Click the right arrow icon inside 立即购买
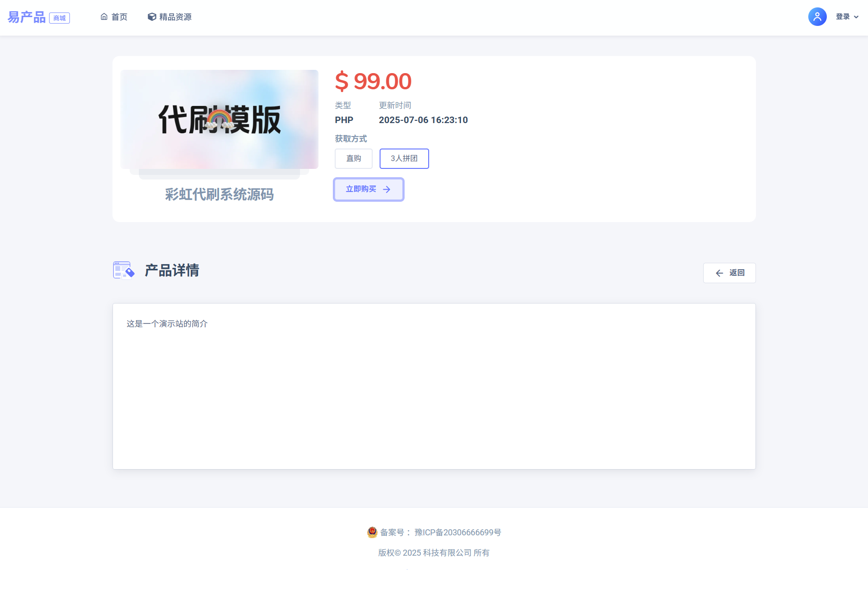 [387, 189]
